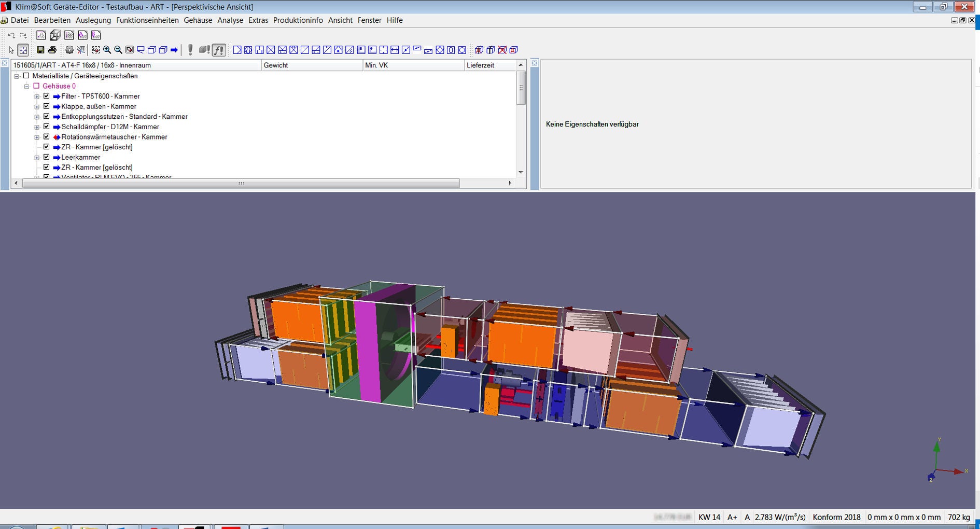Open the Funktionseinheiten menu
This screenshot has height=529, width=980.
pos(147,20)
